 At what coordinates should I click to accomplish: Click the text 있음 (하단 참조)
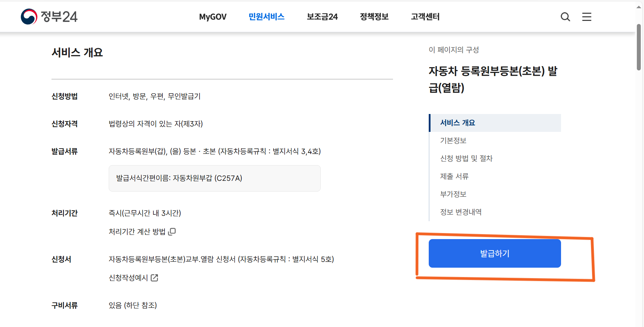[x=133, y=306]
